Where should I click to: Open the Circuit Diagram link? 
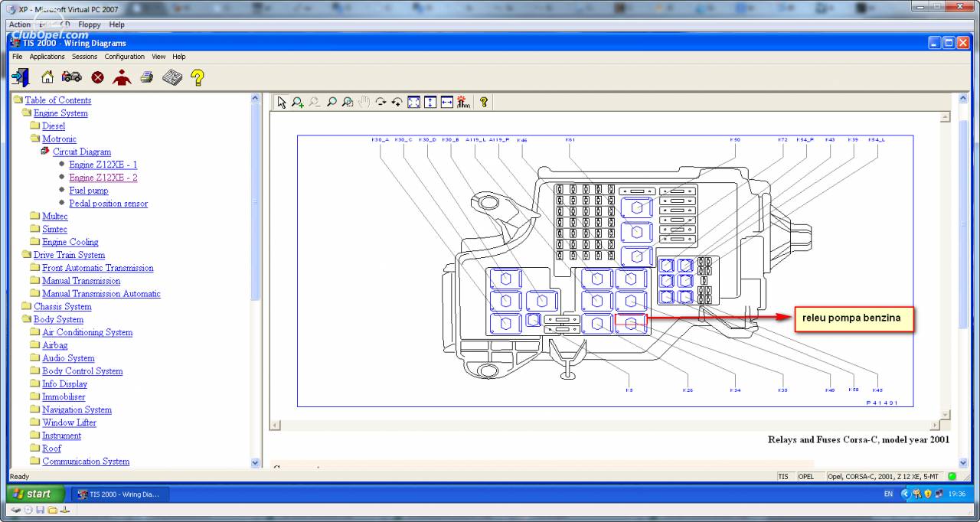point(82,152)
